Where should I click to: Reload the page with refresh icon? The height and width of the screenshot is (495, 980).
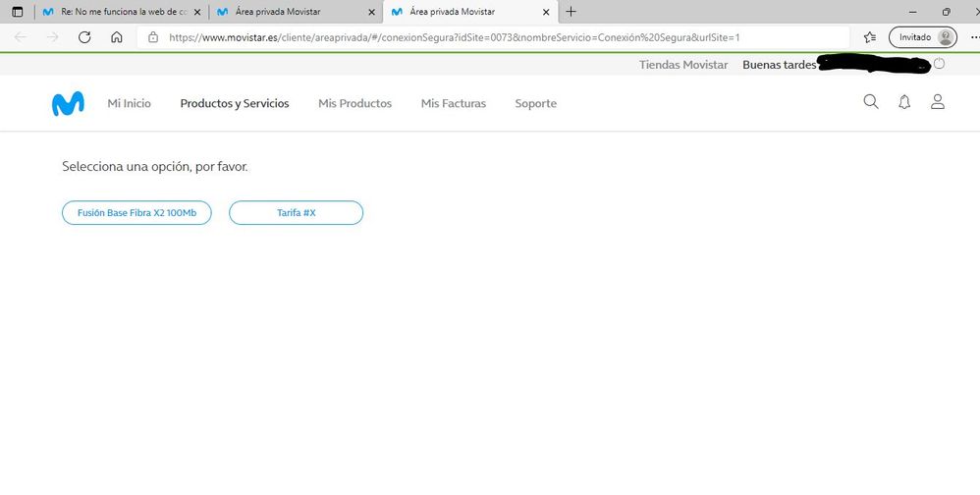pyautogui.click(x=84, y=37)
